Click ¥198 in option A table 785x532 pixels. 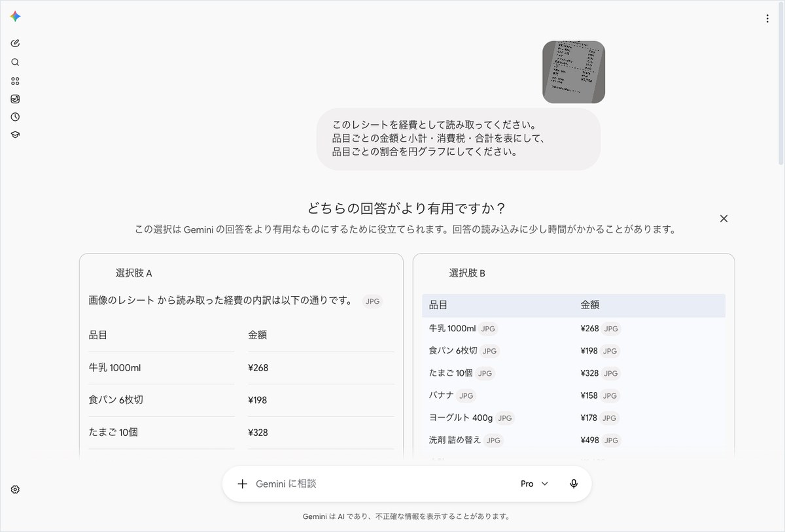[x=258, y=400]
